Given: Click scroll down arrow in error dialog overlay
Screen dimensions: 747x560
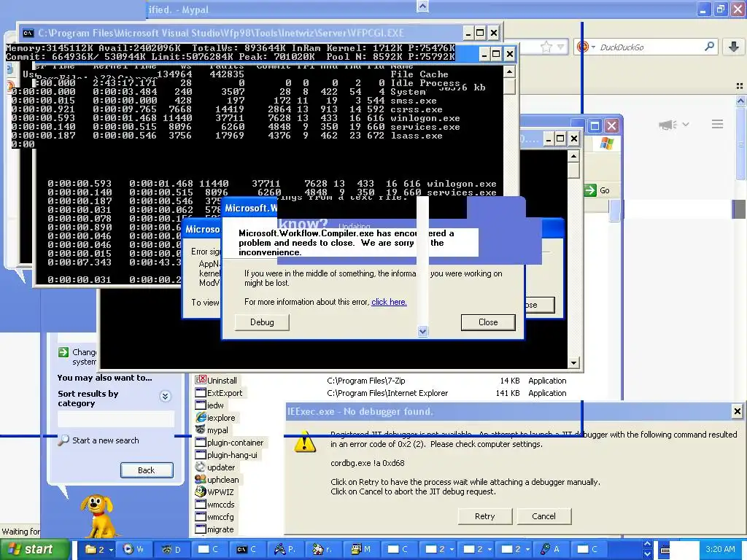Looking at the screenshot, I should [x=422, y=331].
